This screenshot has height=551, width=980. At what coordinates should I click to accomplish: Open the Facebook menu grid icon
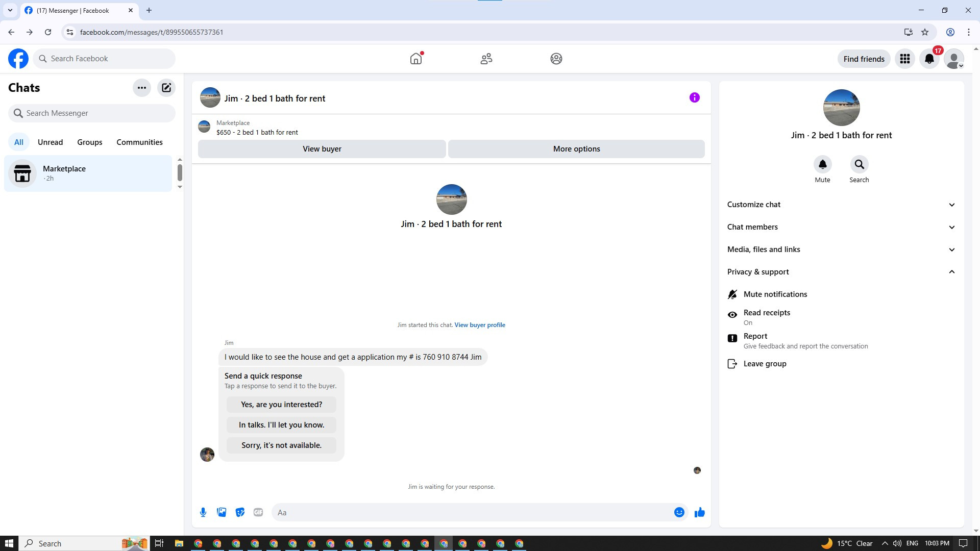(x=905, y=59)
